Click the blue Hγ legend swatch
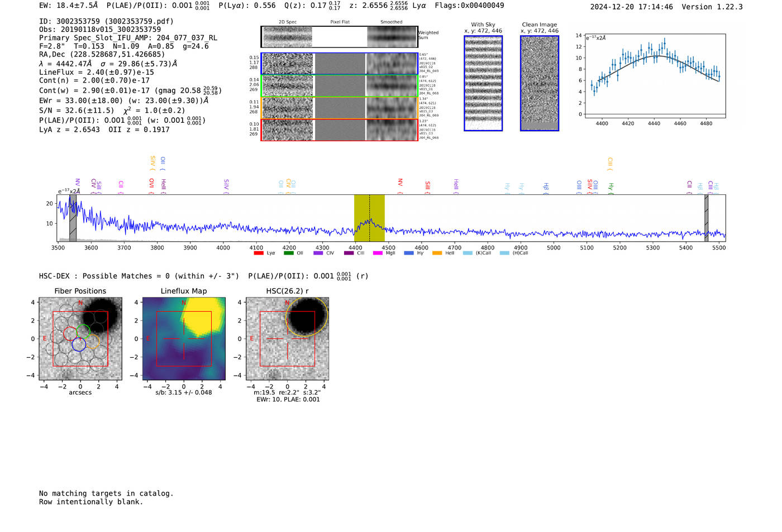 pyautogui.click(x=409, y=253)
